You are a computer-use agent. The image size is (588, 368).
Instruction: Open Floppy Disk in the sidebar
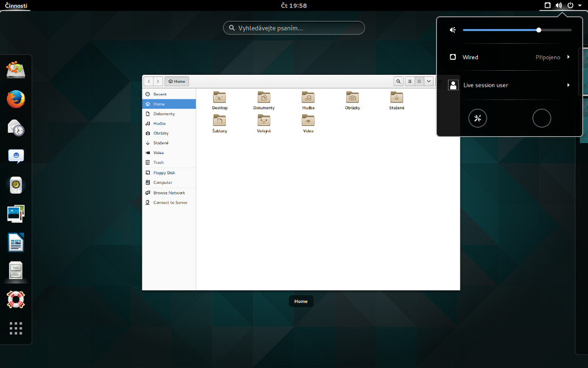pyautogui.click(x=169, y=172)
